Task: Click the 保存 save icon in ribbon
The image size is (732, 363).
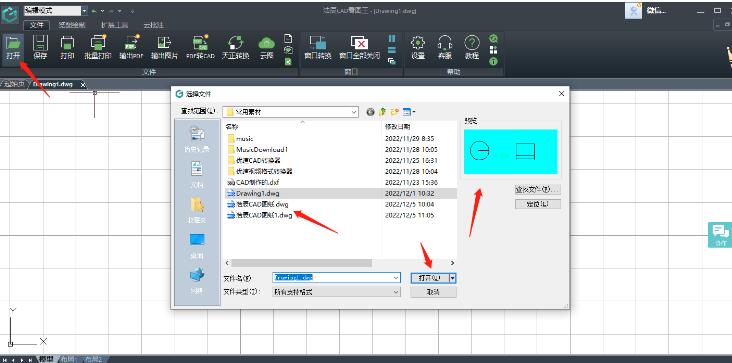Action: pyautogui.click(x=40, y=47)
